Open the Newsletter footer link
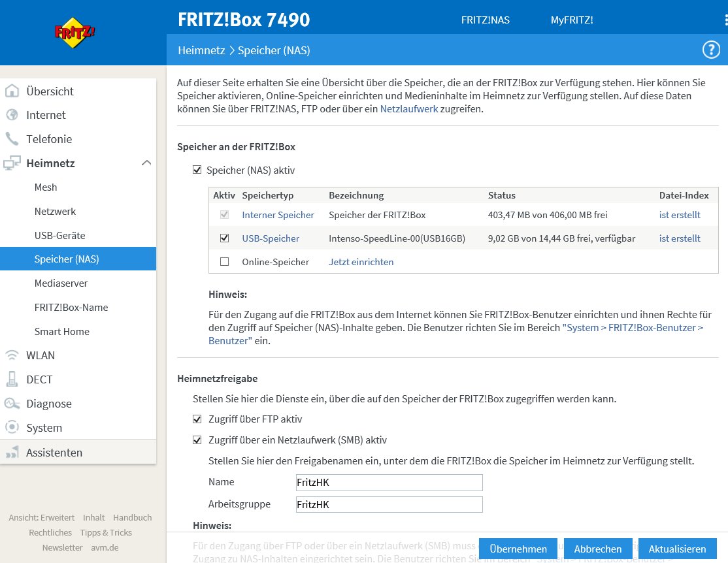728x563 pixels. point(62,548)
